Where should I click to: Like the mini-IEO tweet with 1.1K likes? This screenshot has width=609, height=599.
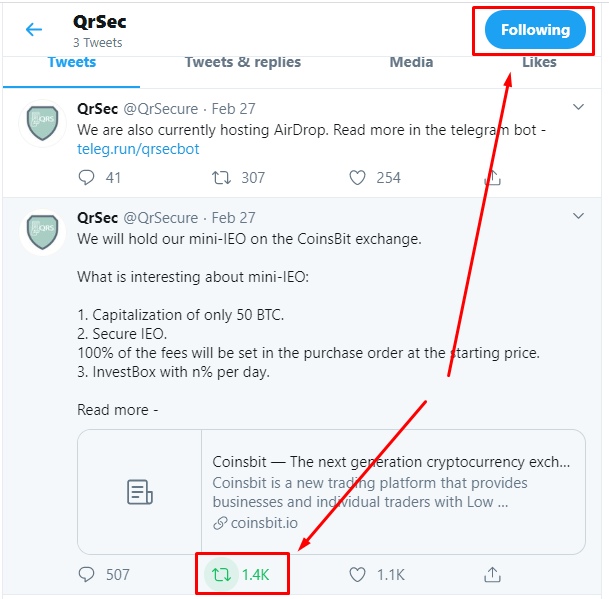click(357, 575)
